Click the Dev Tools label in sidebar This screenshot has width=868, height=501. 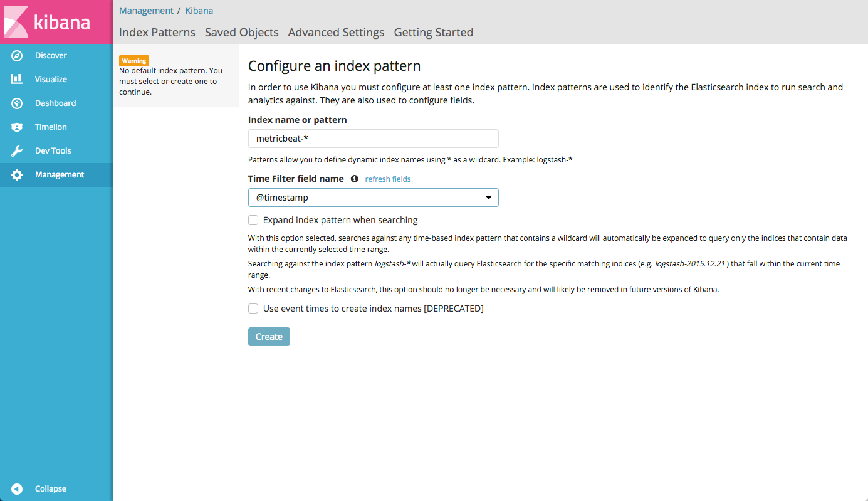click(53, 151)
